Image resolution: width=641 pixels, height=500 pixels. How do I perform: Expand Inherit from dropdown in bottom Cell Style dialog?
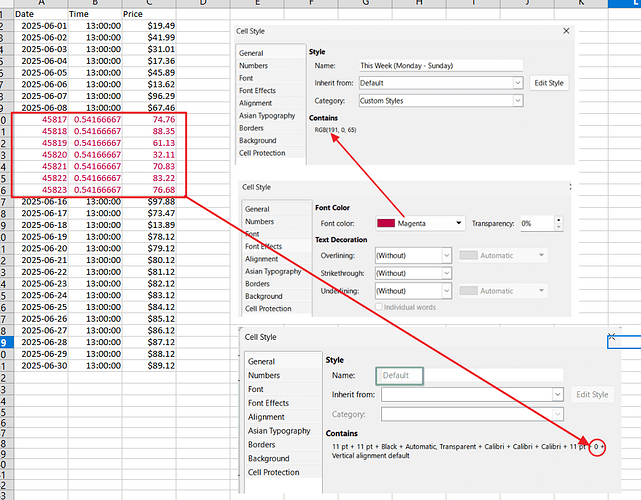558,395
